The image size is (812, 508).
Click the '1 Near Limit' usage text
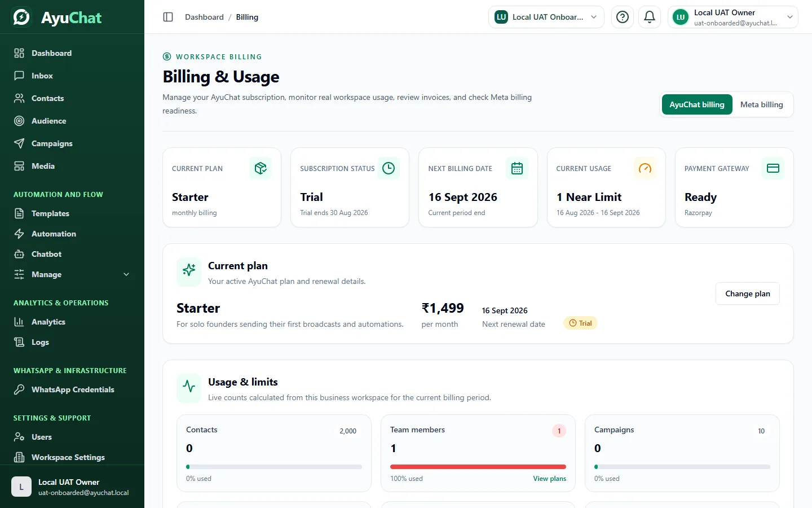click(589, 197)
